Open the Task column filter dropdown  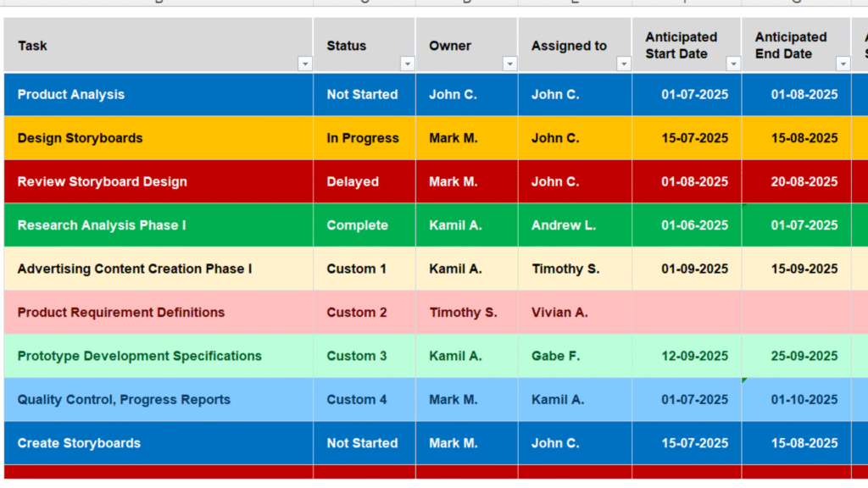point(303,63)
